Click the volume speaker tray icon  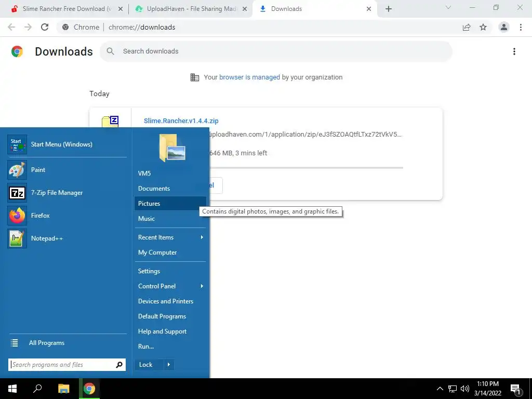click(465, 389)
